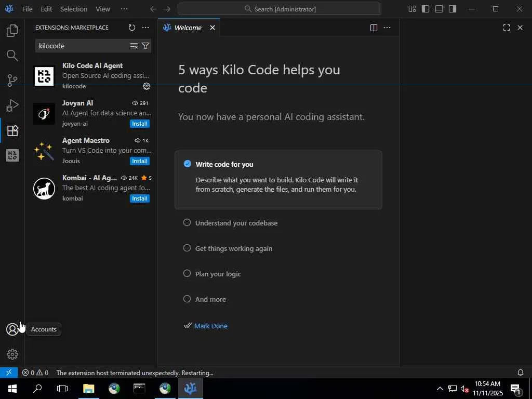Open the Jovyan AI extension icon
532x399 pixels.
pos(44,114)
